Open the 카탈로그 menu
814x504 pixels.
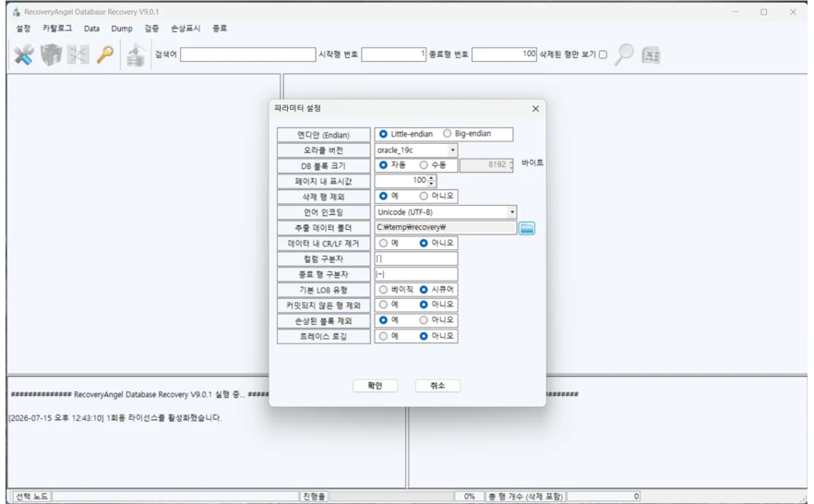tap(57, 28)
